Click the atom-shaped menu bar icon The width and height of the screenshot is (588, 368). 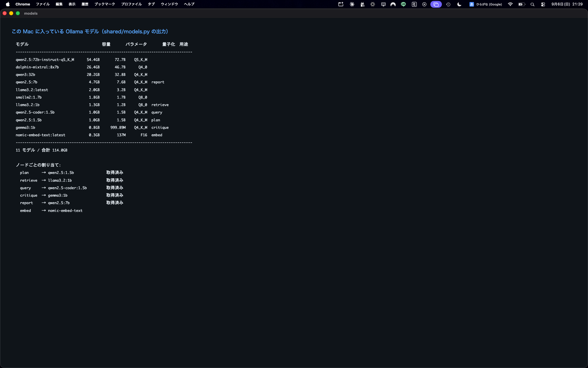point(373,4)
